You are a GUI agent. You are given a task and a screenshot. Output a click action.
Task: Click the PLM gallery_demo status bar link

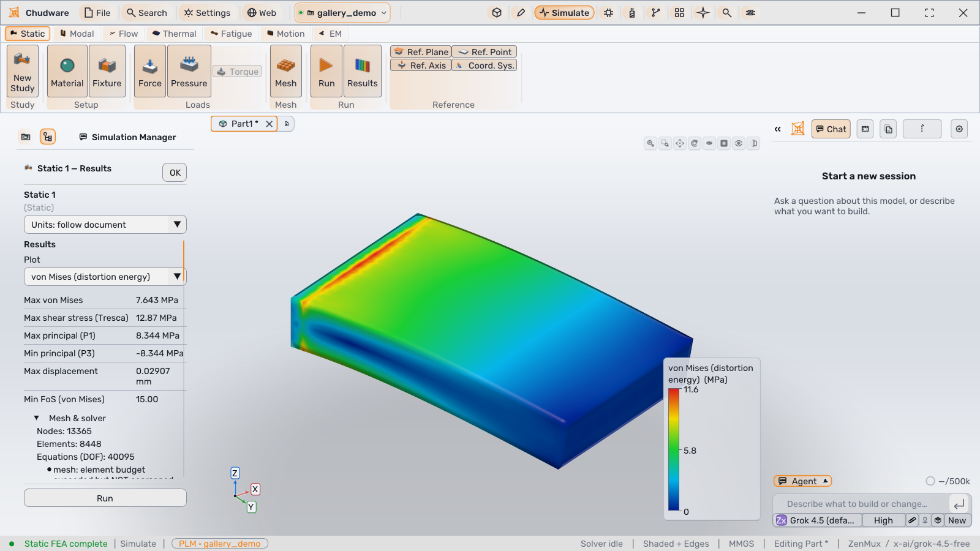coord(220,544)
